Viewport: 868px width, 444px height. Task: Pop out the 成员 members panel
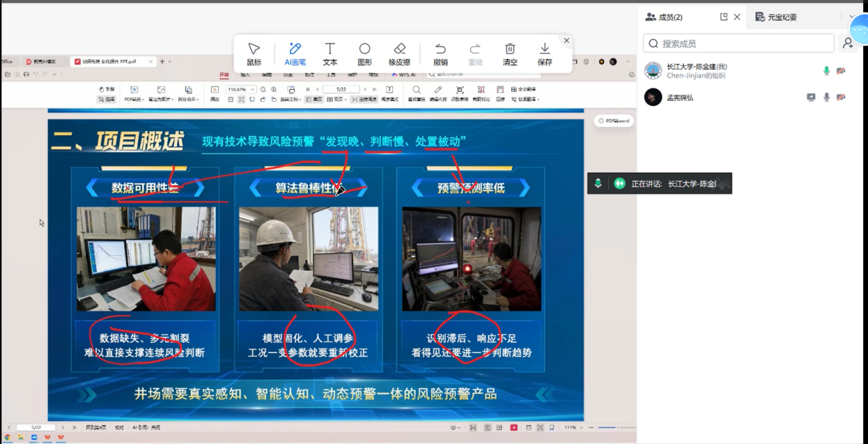(x=723, y=17)
